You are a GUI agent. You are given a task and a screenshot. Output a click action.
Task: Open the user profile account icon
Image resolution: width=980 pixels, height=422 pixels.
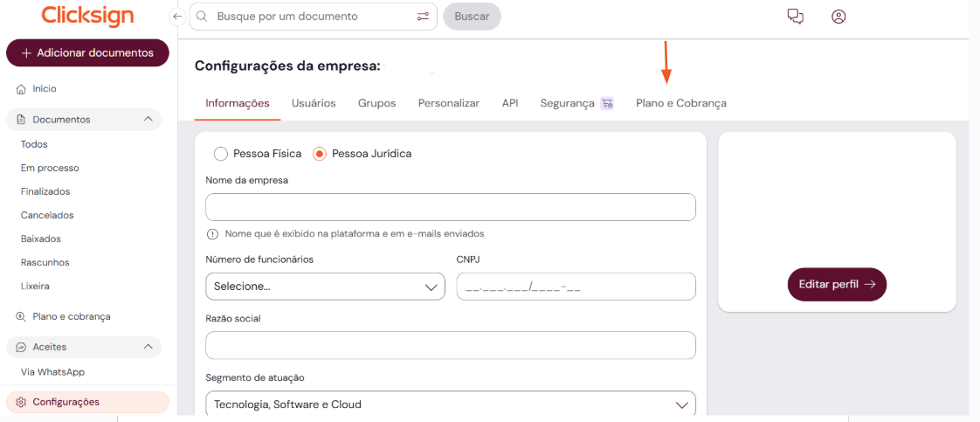click(839, 17)
